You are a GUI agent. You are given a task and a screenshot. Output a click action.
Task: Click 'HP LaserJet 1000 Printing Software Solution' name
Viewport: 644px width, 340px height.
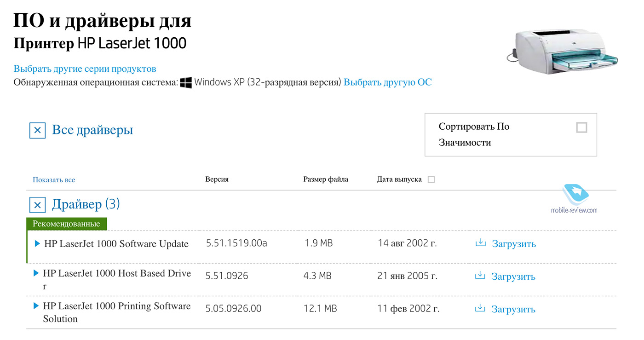(x=117, y=312)
